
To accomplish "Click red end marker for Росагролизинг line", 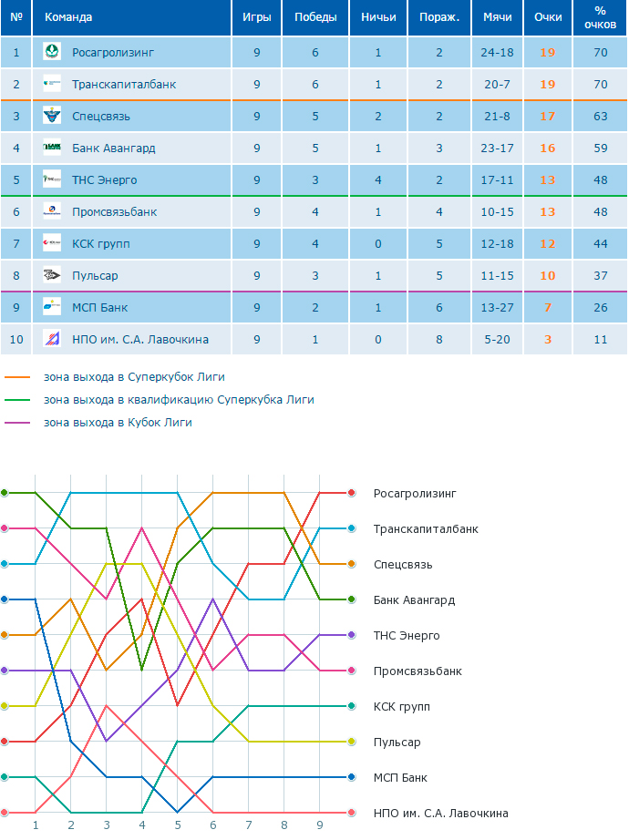I will coord(351,493).
